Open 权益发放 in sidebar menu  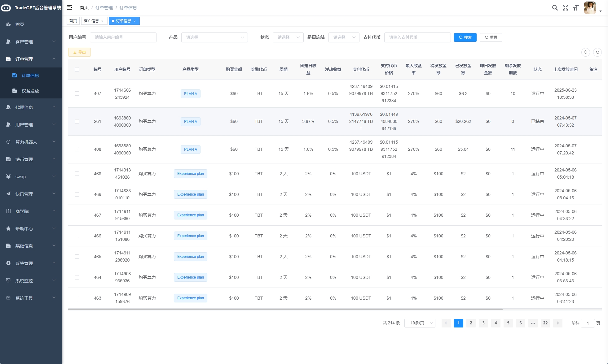[30, 91]
